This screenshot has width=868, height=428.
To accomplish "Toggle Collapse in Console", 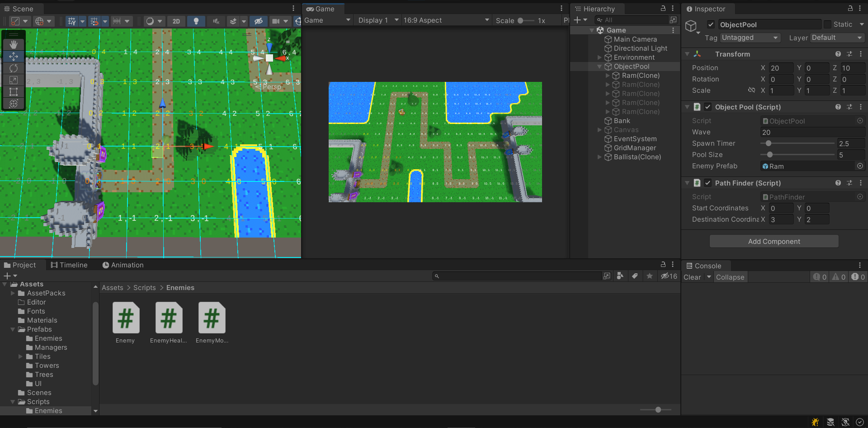I will pos(730,277).
